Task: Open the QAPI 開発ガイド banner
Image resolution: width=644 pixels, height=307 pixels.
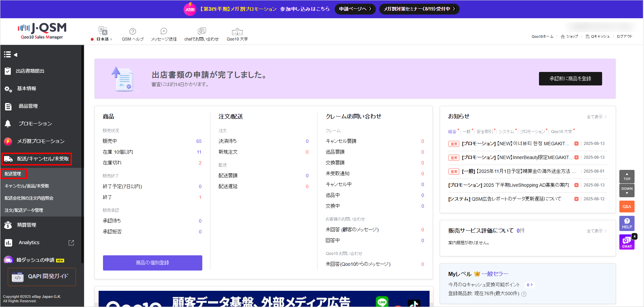Action: pos(42,277)
